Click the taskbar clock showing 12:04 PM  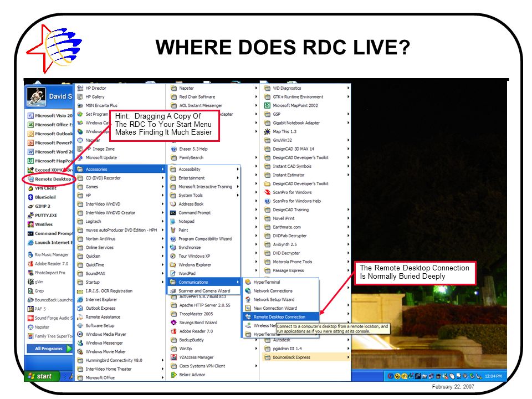(493, 376)
